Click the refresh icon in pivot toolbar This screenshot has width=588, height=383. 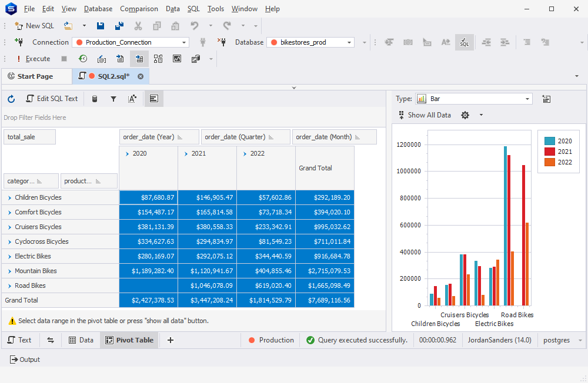click(x=11, y=99)
